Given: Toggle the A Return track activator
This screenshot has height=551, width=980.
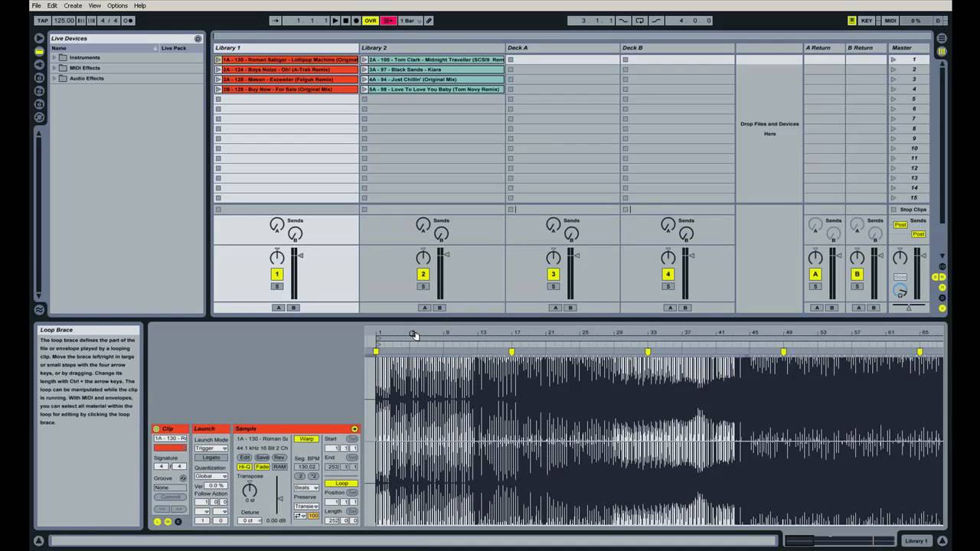Looking at the screenshot, I should point(815,274).
